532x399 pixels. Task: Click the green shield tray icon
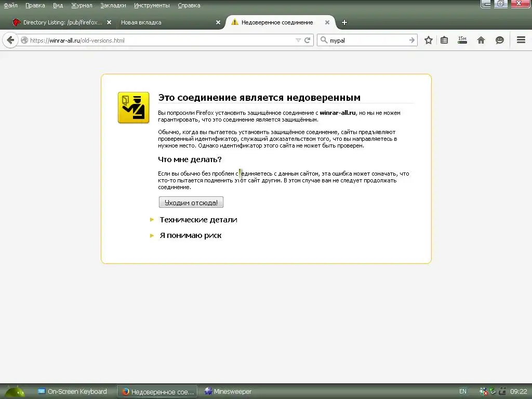[493, 391]
